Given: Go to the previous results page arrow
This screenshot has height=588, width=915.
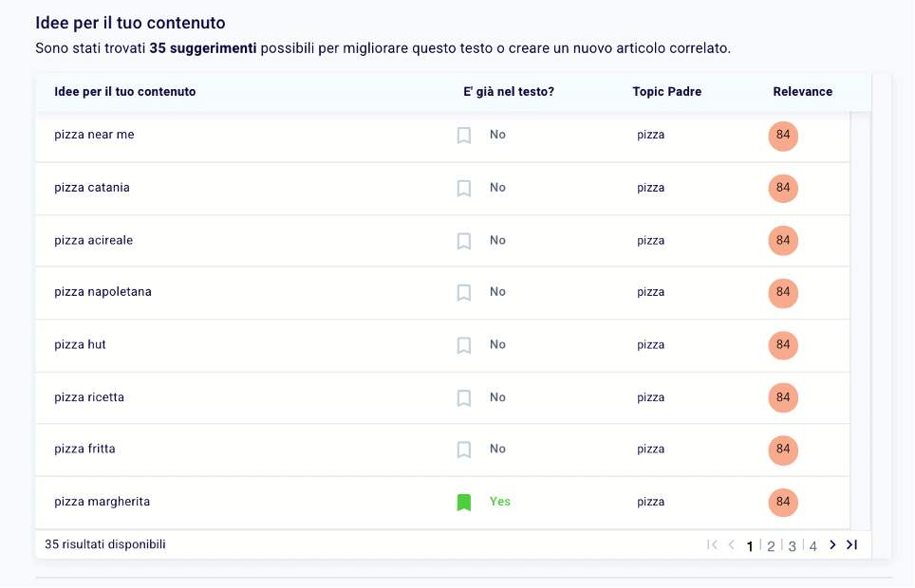Looking at the screenshot, I should point(731,544).
